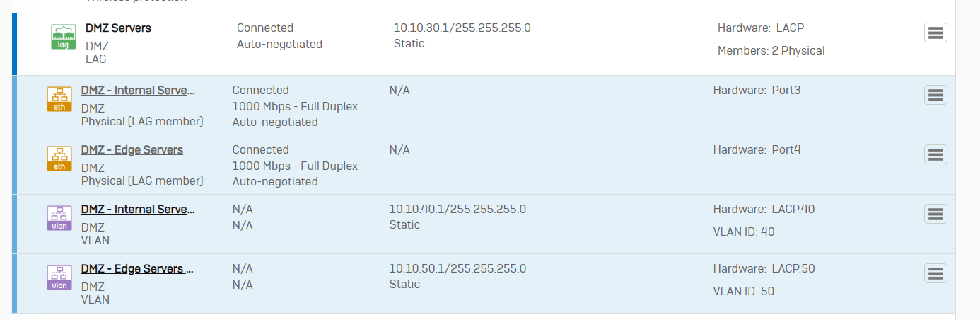Open the DMZ - Edge Servers VLAN 50 link

[x=138, y=269]
